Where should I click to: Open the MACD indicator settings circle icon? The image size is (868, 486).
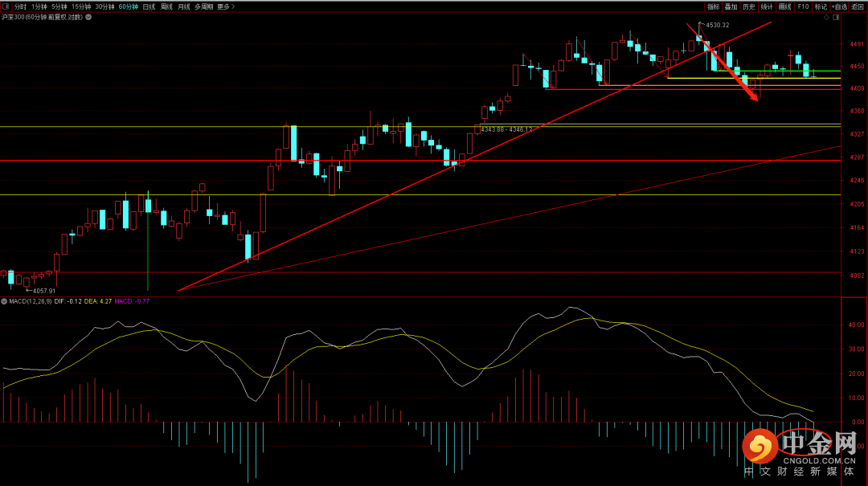[4, 302]
